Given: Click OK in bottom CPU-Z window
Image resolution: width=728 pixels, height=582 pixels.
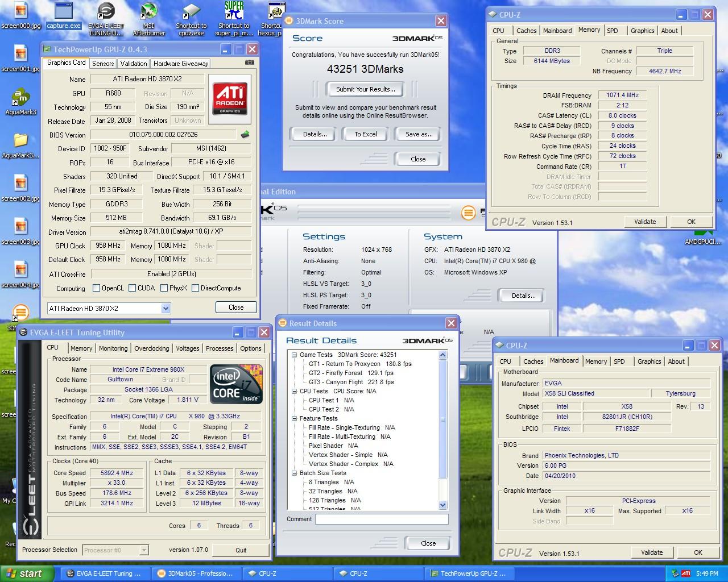Looking at the screenshot, I should click(x=698, y=552).
